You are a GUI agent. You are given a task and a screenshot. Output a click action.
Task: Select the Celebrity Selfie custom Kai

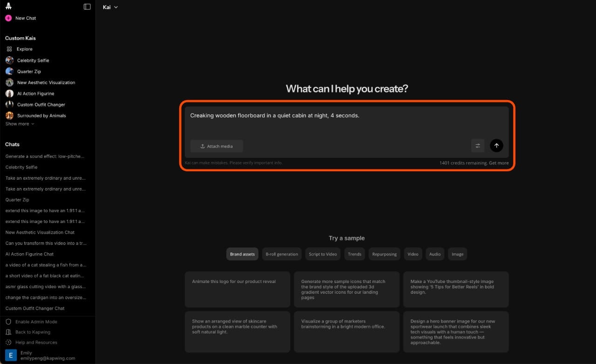pyautogui.click(x=33, y=60)
